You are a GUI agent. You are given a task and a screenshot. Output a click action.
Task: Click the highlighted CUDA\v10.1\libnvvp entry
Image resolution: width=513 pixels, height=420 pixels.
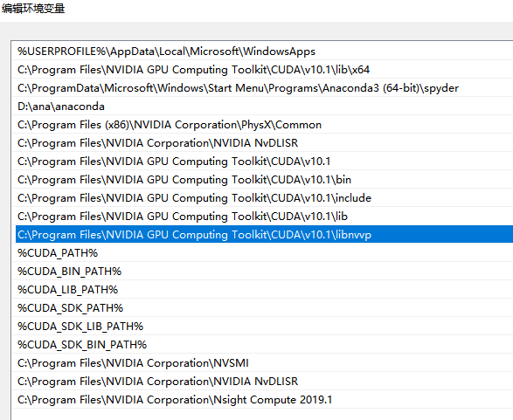(x=264, y=234)
